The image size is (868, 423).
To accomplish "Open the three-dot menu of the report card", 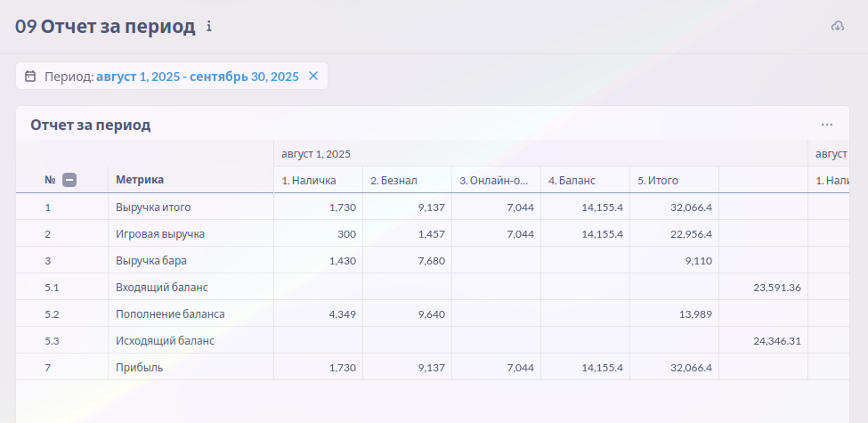I will click(827, 125).
